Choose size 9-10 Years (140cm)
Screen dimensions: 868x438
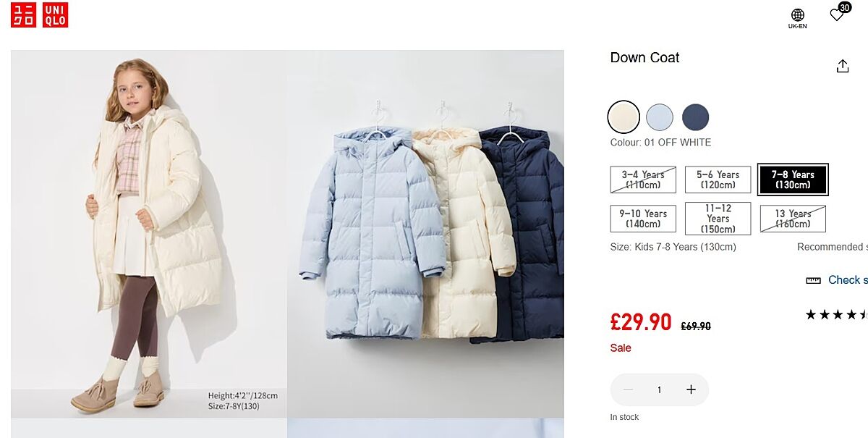pyautogui.click(x=643, y=219)
